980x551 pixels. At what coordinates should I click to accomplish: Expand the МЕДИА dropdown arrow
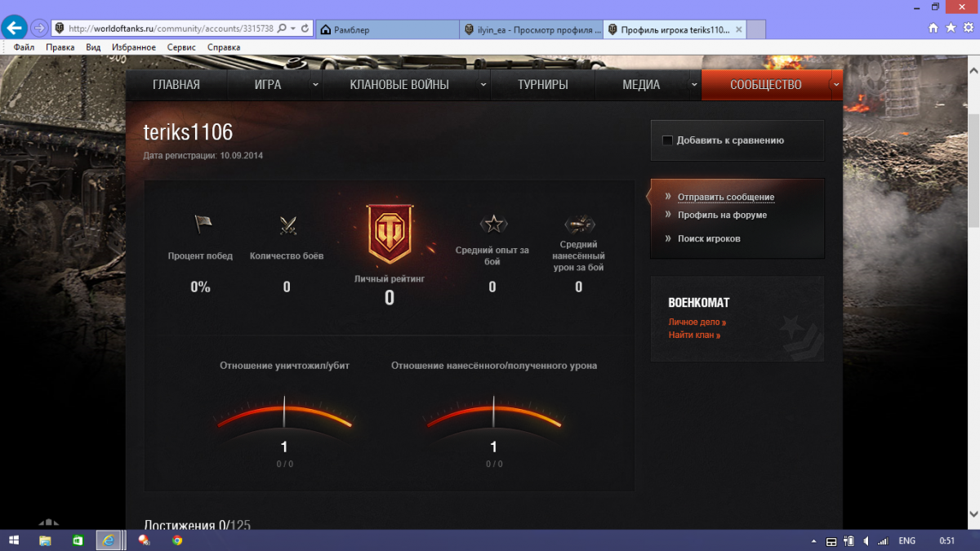point(694,84)
